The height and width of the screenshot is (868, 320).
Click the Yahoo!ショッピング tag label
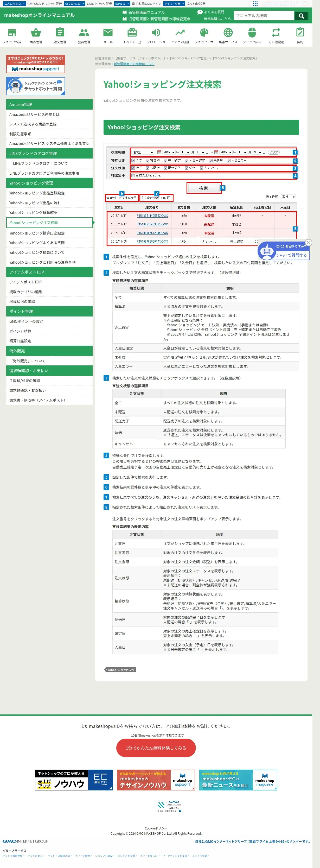121,670
